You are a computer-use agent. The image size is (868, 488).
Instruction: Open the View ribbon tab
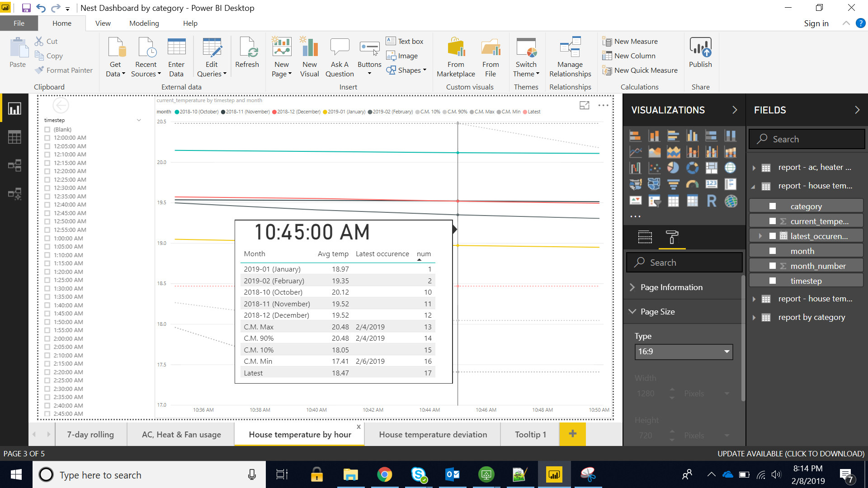(103, 23)
